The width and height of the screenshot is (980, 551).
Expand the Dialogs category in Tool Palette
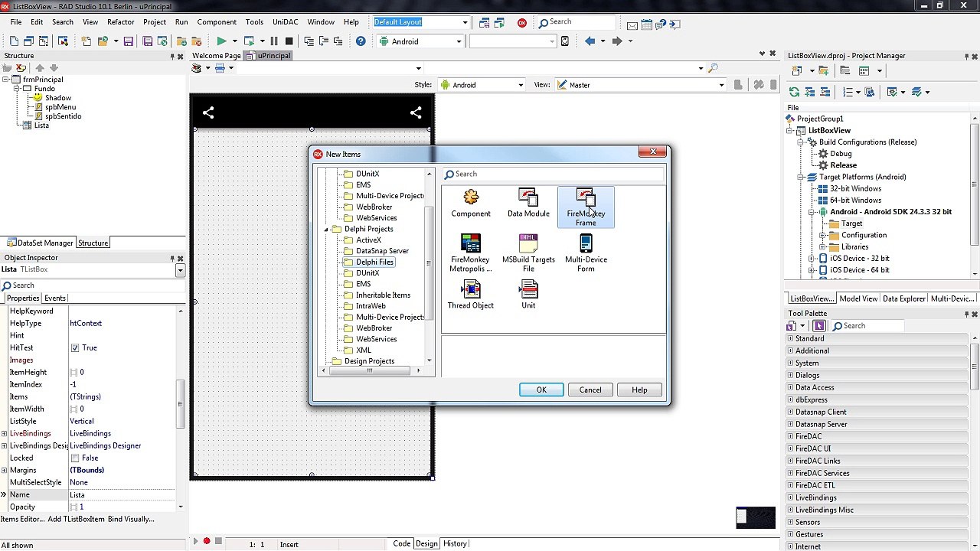[x=790, y=375]
